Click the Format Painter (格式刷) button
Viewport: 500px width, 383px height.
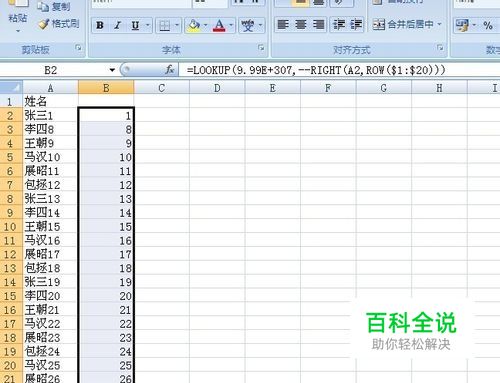[59, 24]
